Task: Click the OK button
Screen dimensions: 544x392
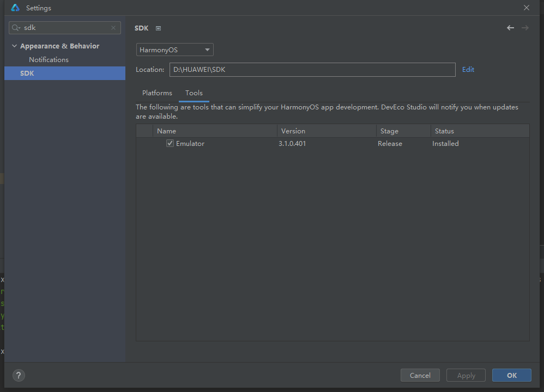Action: coord(512,375)
